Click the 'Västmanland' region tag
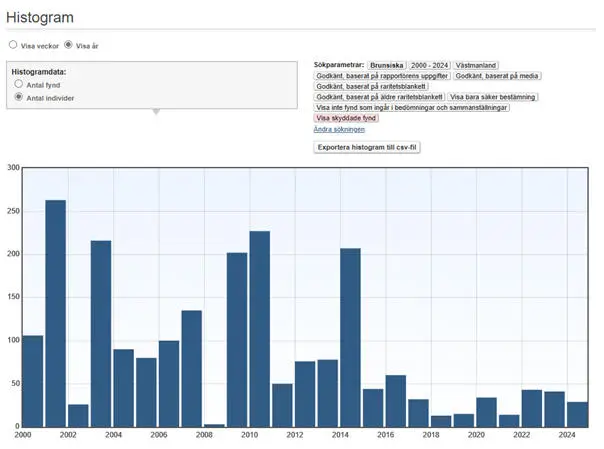This screenshot has height=449, width=604. (476, 65)
